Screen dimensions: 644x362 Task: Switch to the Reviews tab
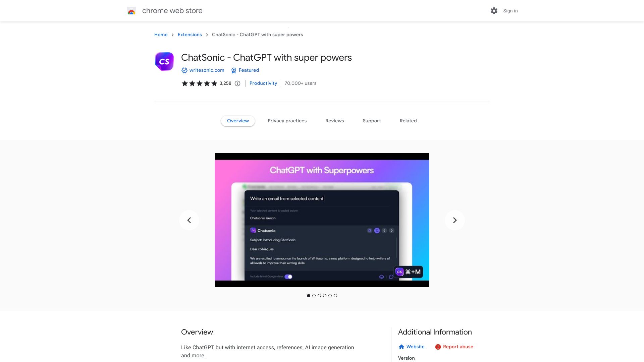coord(334,121)
